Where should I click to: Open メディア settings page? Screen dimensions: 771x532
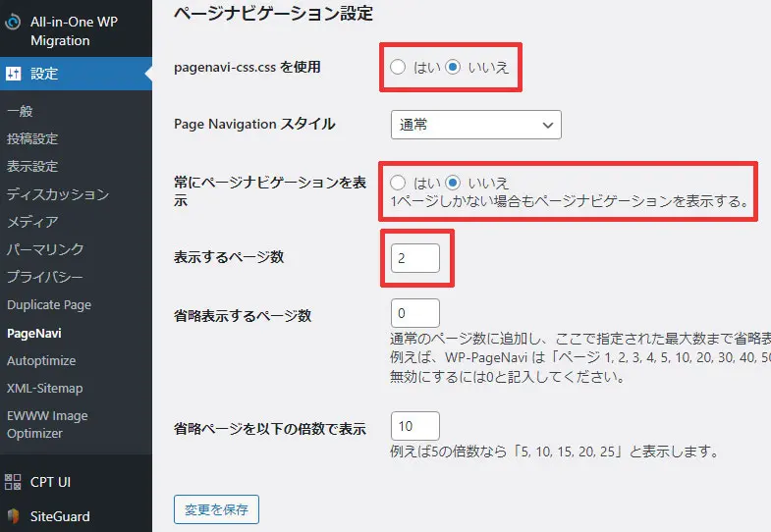click(x=32, y=222)
